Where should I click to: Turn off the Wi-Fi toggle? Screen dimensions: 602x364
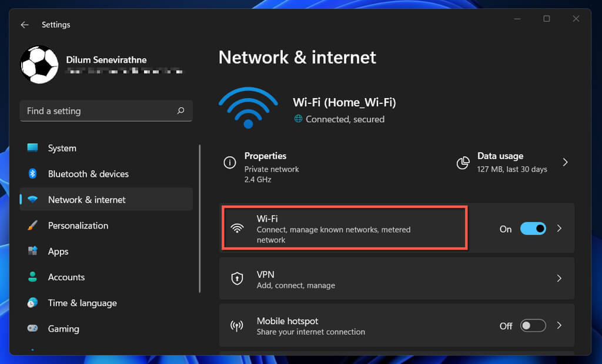533,228
